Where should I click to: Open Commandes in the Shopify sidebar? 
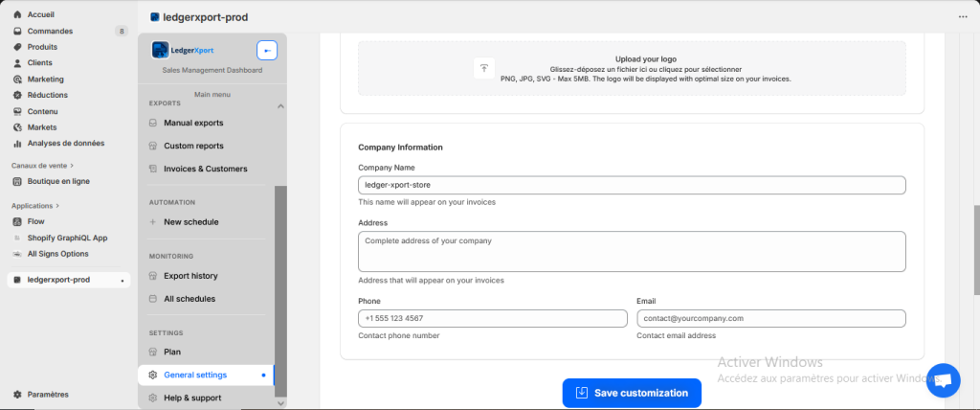coord(50,31)
